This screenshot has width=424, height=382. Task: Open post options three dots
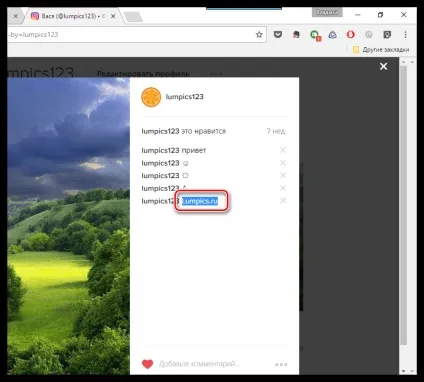pos(281,364)
